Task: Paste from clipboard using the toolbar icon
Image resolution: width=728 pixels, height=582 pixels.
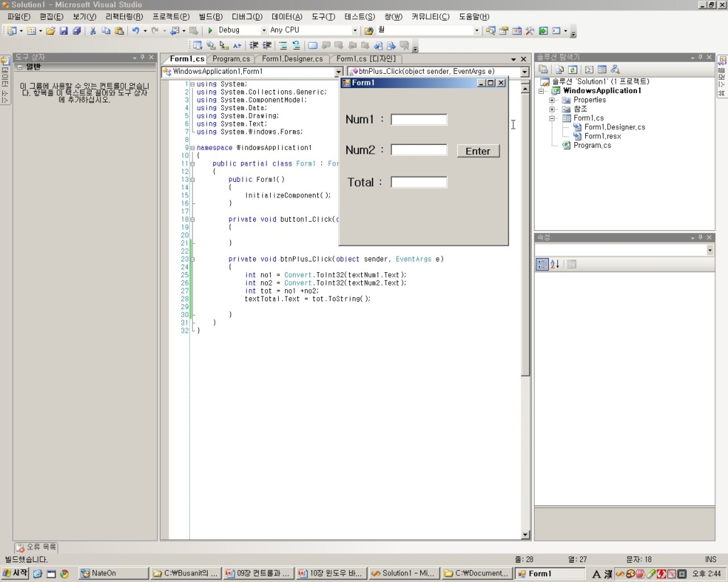Action: point(119,31)
